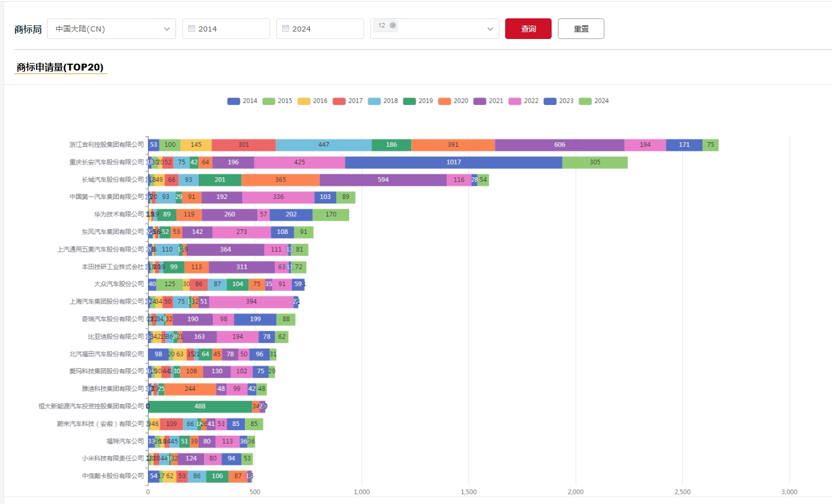This screenshot has width=832, height=504.
Task: Click the calendar icon in the 2014 field
Action: [x=192, y=29]
